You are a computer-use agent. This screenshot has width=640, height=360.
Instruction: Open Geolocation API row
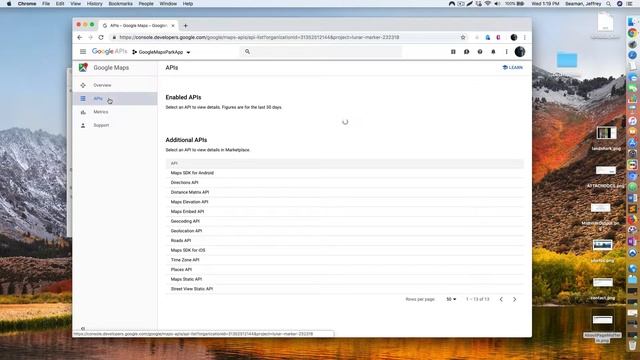[344, 231]
